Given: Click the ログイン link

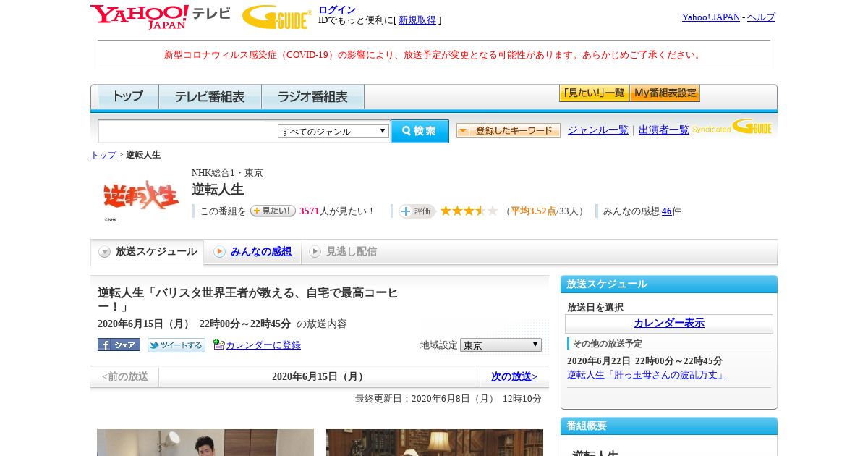Looking at the screenshot, I should [x=337, y=9].
